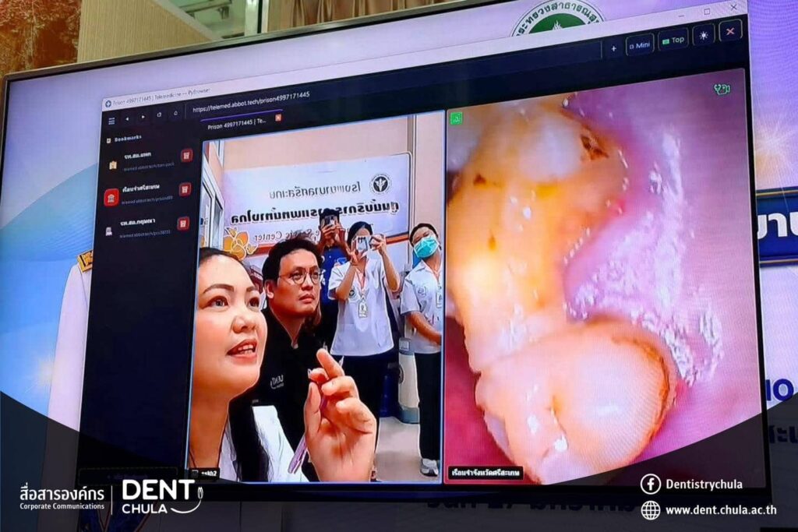Close the 'Prison 4997171445' tab
Viewport: 798px width, 532px height.
278,118
